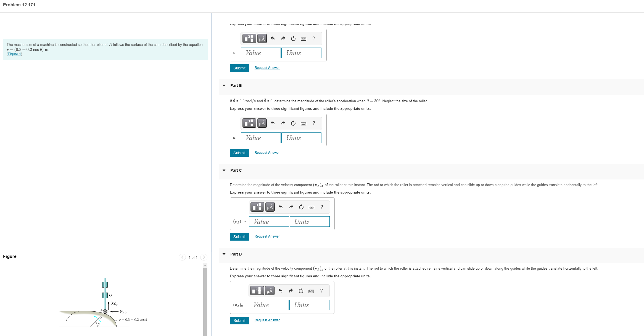Collapse the Part C section
The height and width of the screenshot is (336, 644).
click(224, 170)
